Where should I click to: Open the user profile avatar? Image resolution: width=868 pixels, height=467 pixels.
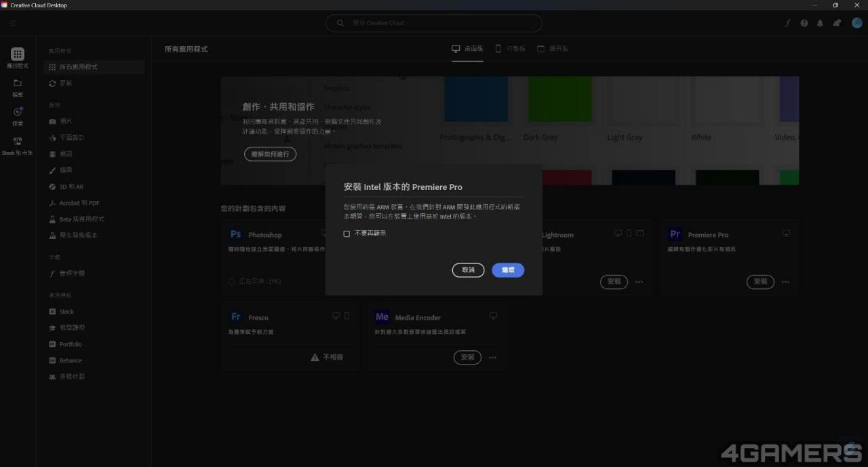click(x=857, y=23)
